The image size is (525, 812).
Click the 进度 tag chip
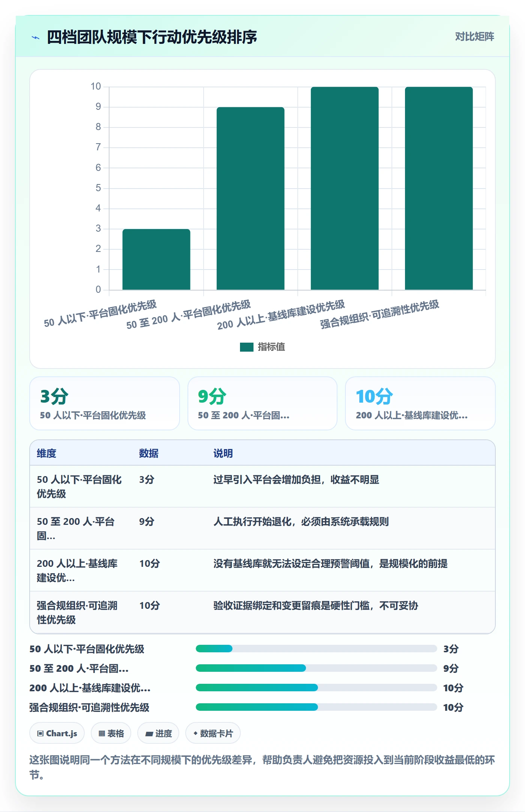pyautogui.click(x=158, y=733)
